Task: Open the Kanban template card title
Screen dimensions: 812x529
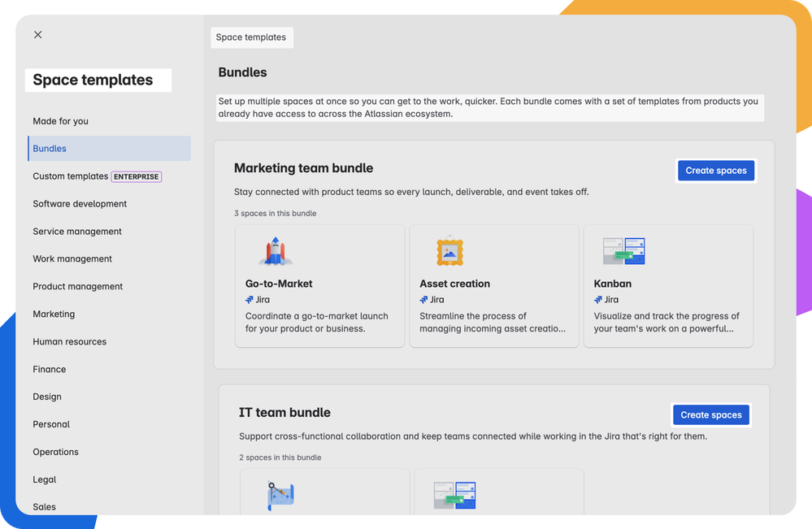Action: 613,284
